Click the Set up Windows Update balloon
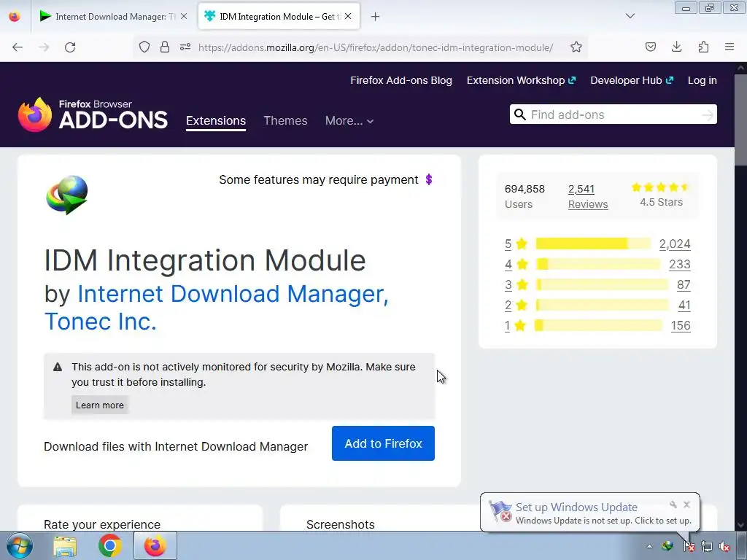 tap(589, 513)
